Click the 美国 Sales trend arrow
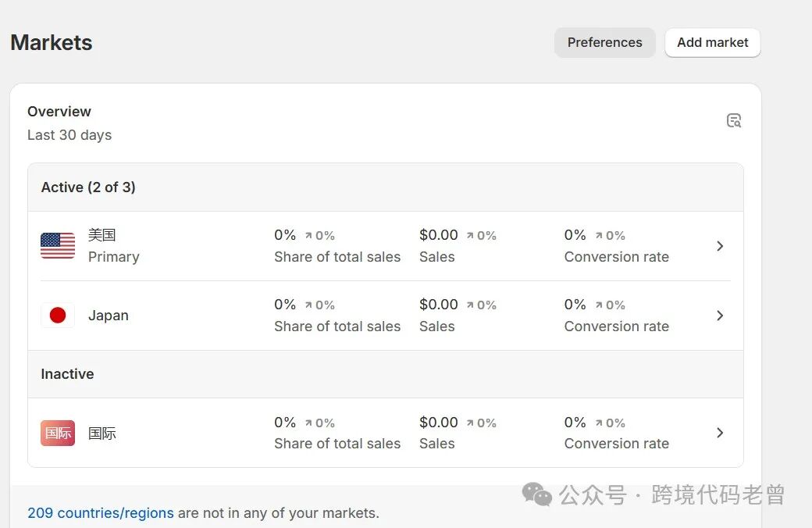This screenshot has width=812, height=528. (x=470, y=235)
